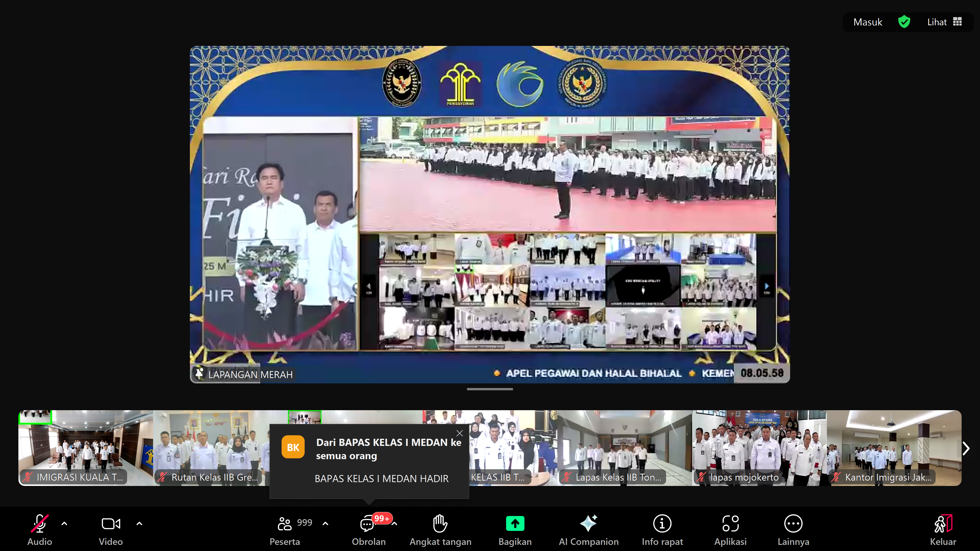The image size is (980, 551).
Task: Select IMIGRASI KUALA T... participant thumbnail
Action: click(85, 448)
